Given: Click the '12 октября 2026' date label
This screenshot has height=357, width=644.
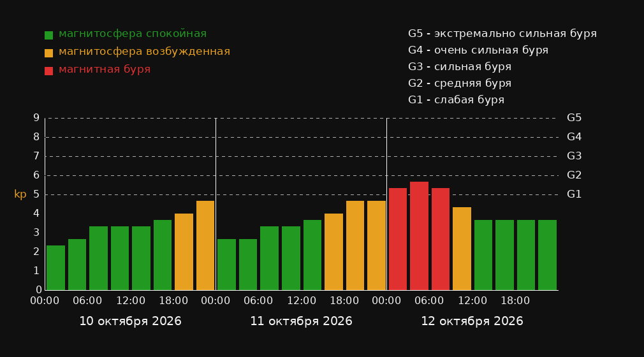Looking at the screenshot, I should [x=472, y=321].
